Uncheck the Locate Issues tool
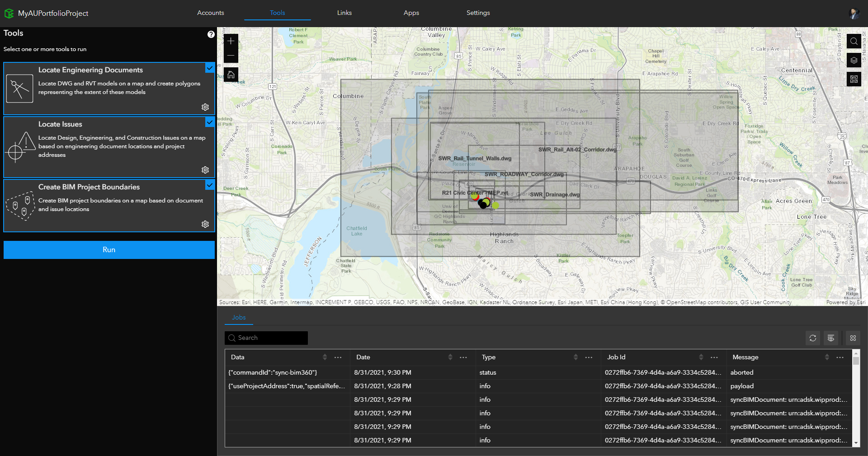 coord(210,122)
